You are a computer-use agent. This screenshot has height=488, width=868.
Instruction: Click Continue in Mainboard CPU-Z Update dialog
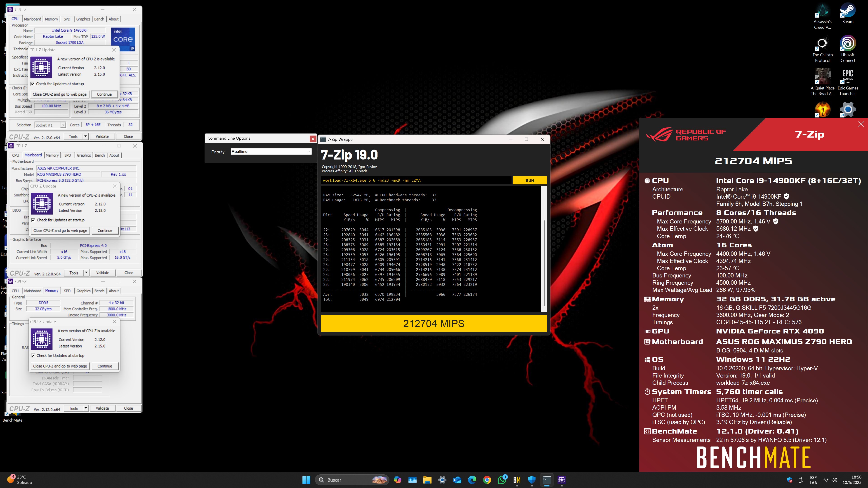105,231
